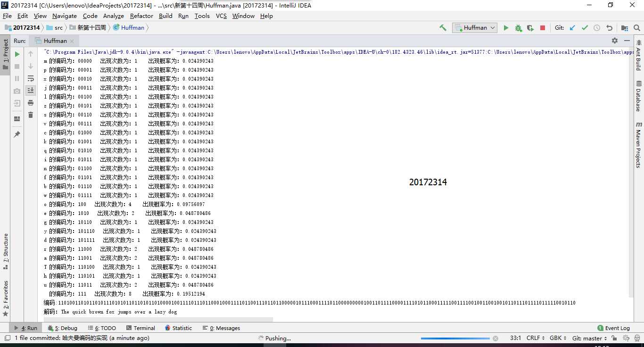644x347 pixels.
Task: Open 7: Structure side panel
Action: point(5,251)
